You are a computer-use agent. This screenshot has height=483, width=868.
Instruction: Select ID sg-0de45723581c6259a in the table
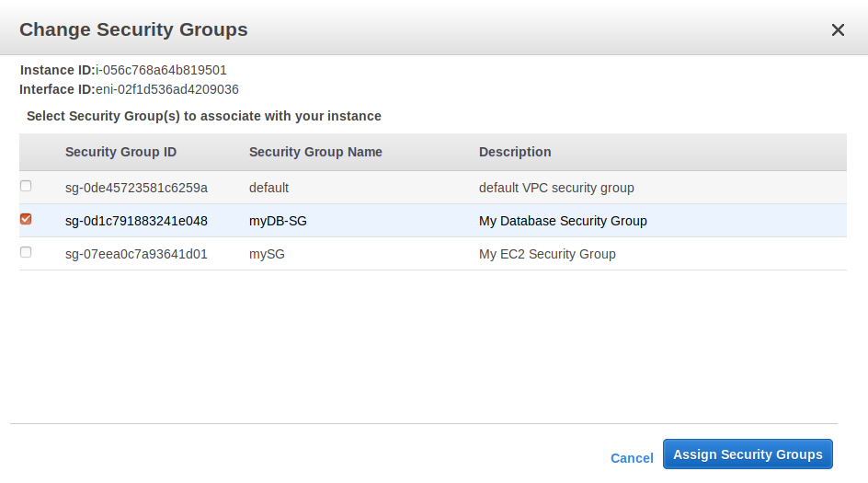(x=136, y=188)
